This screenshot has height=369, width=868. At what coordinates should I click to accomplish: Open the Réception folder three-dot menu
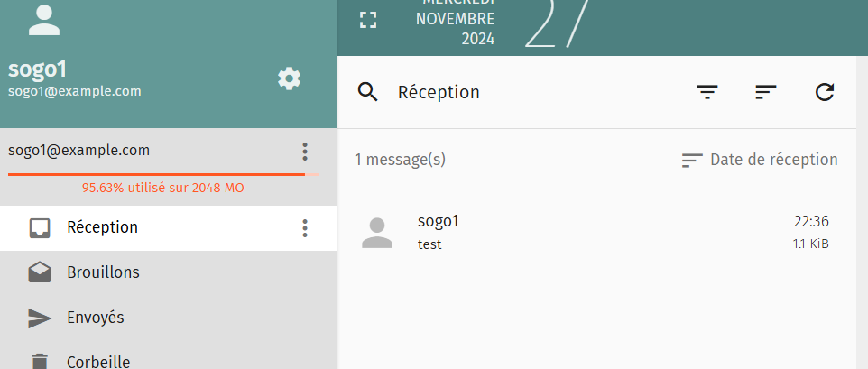pyautogui.click(x=305, y=228)
